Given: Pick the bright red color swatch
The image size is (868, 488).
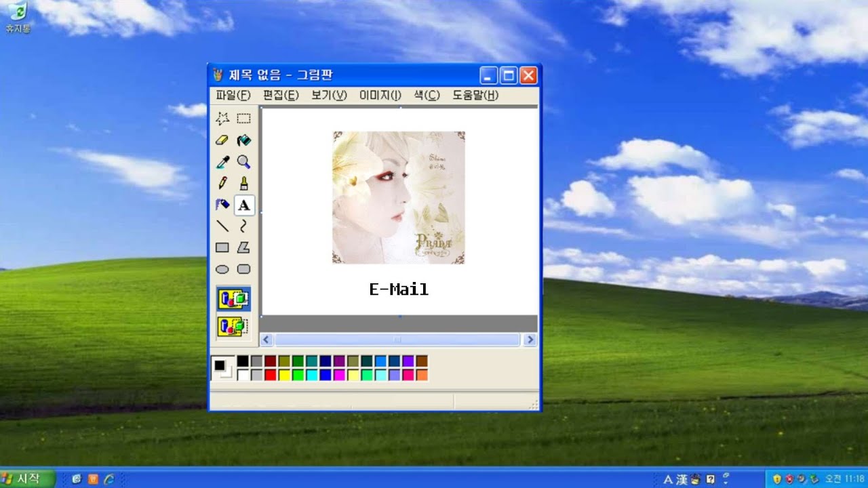Looking at the screenshot, I should [x=271, y=375].
